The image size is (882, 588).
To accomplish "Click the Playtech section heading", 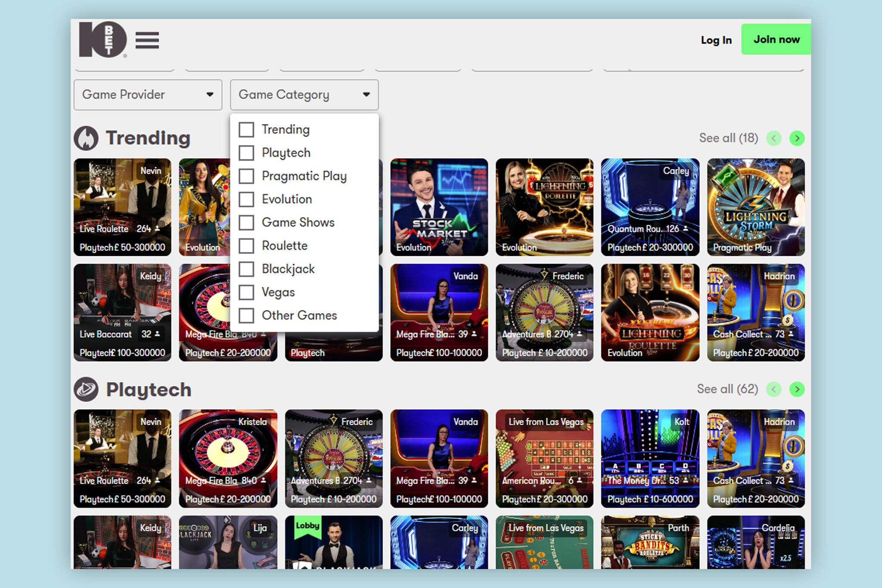I will pos(149,389).
